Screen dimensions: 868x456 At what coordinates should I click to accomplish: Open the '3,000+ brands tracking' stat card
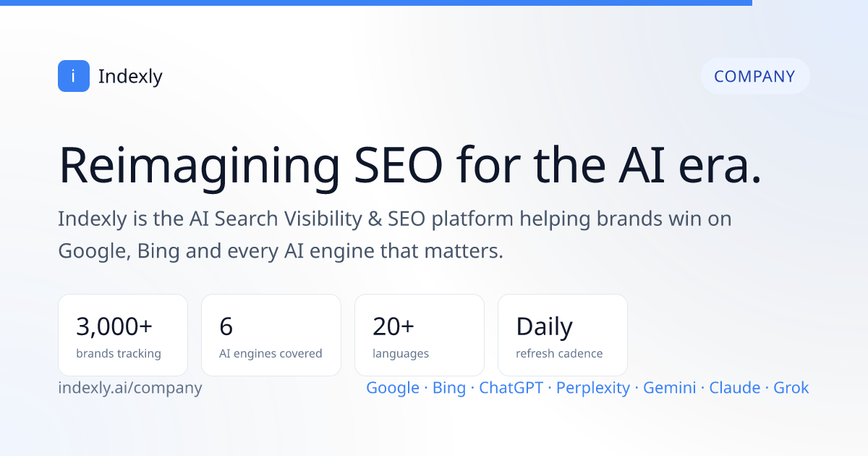[x=123, y=335]
